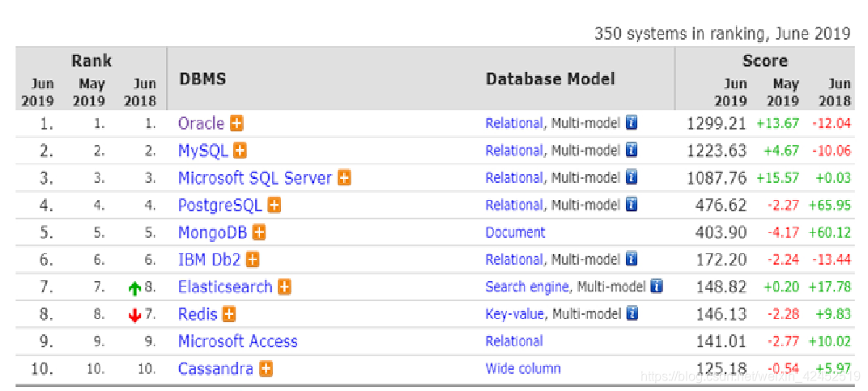The image size is (868, 391).
Task: Click red down arrow in Redis row
Action: 134,315
